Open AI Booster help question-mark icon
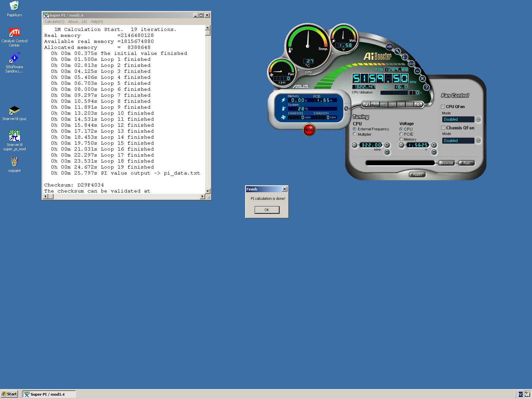This screenshot has width=532, height=399. click(426, 87)
